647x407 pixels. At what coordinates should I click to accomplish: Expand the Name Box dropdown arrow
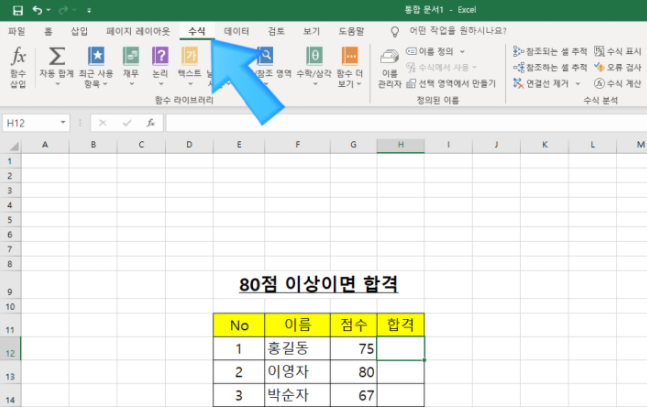(63, 123)
